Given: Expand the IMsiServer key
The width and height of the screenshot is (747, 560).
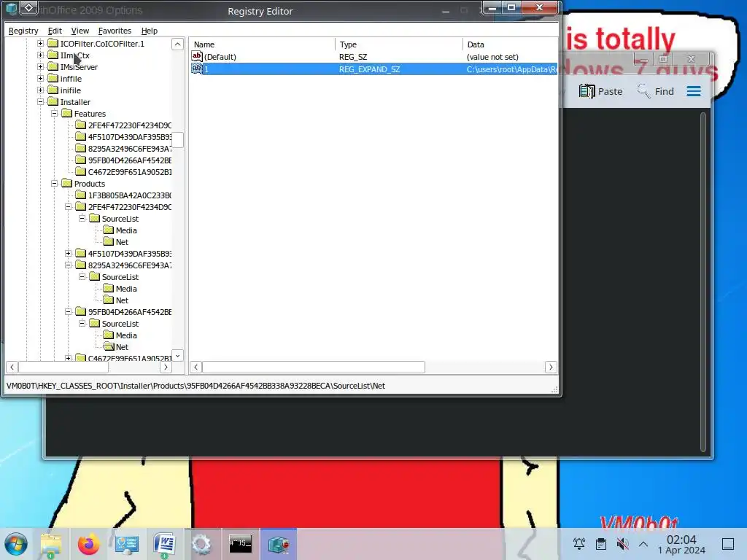Looking at the screenshot, I should click(41, 66).
